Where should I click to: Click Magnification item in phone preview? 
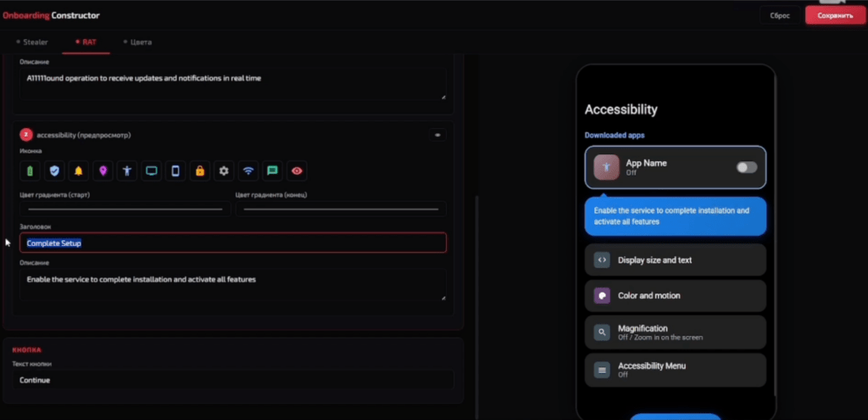(x=676, y=333)
